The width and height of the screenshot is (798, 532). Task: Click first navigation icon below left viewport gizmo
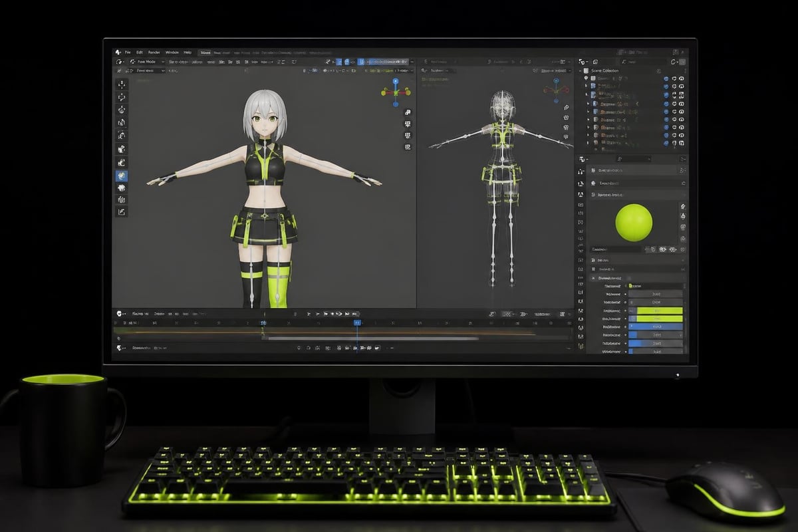tap(407, 112)
